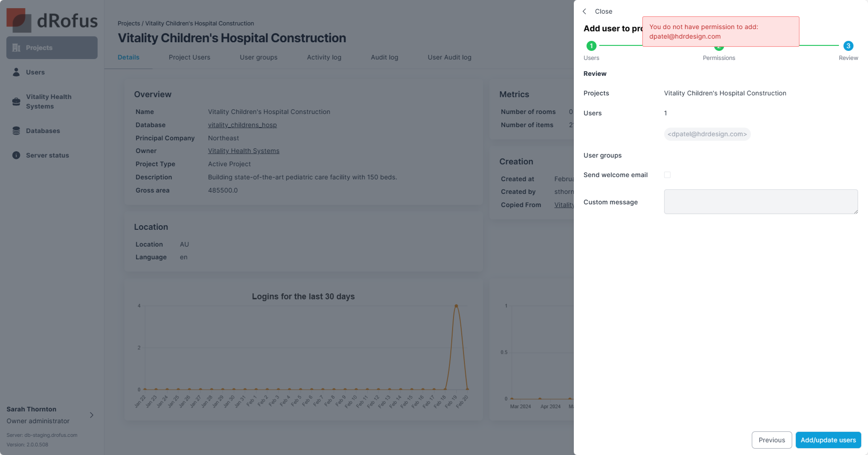The width and height of the screenshot is (868, 455).
Task: Click into the Custom message text field
Action: click(x=760, y=202)
